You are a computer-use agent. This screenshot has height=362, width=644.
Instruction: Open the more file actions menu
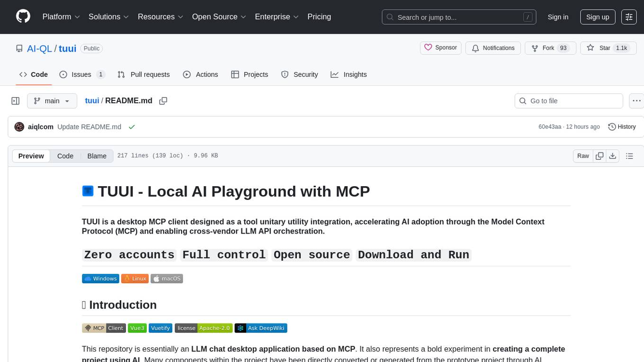pos(636,101)
